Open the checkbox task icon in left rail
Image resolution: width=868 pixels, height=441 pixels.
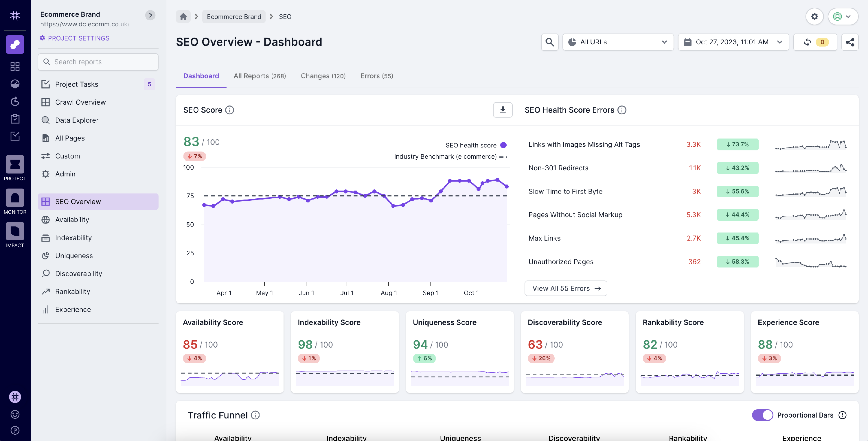click(15, 136)
